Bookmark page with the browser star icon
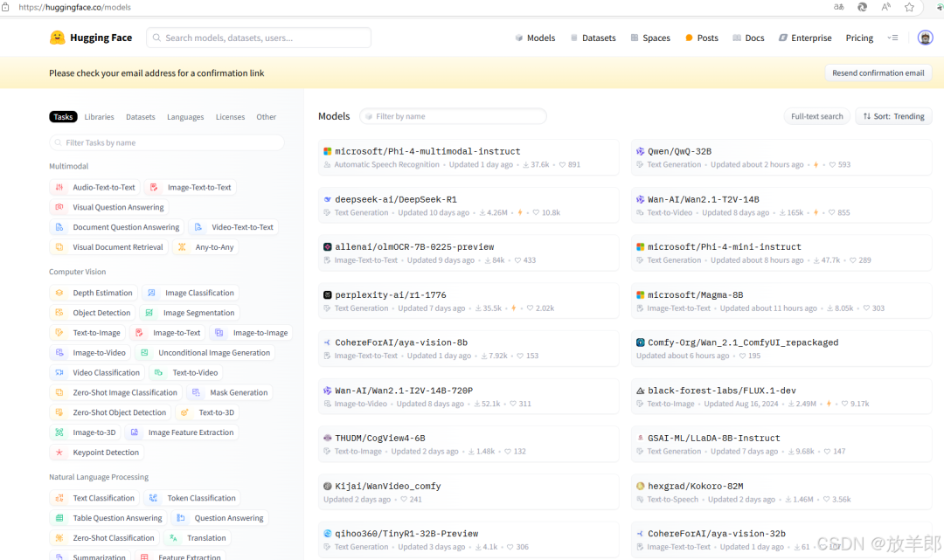The image size is (944, 560). [x=909, y=7]
